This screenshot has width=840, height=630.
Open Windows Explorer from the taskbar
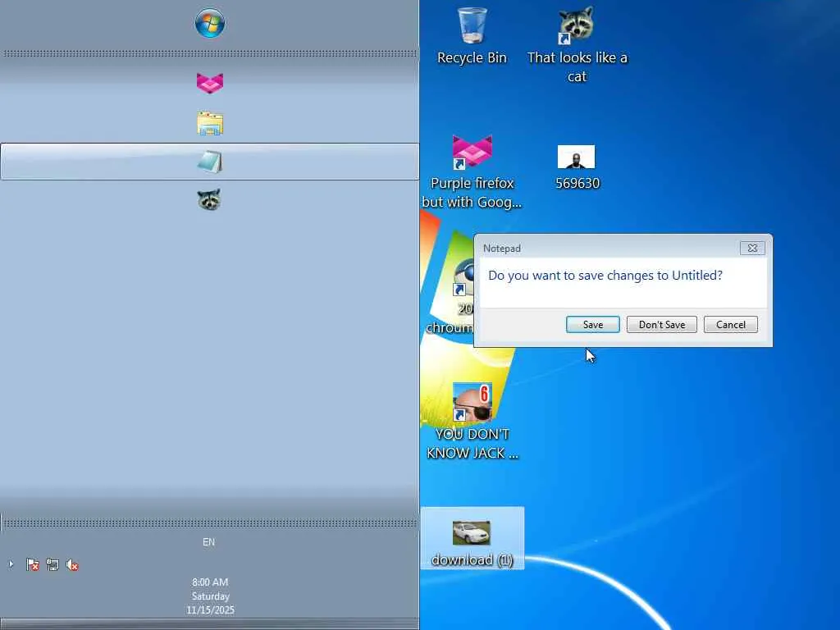coord(209,123)
